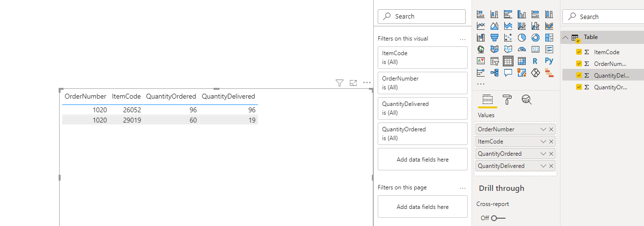644x226 pixels.
Task: Select the pie chart visual
Action: pos(522,38)
